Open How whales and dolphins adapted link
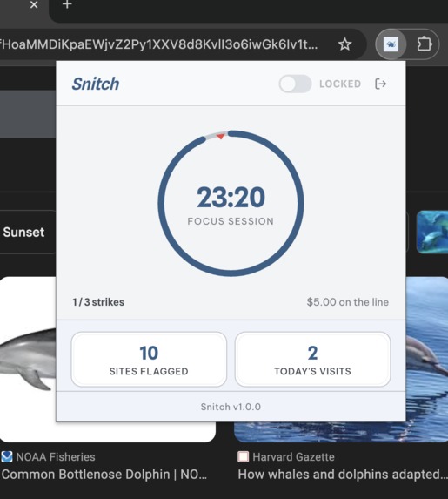This screenshot has height=499, width=448. 343,475
